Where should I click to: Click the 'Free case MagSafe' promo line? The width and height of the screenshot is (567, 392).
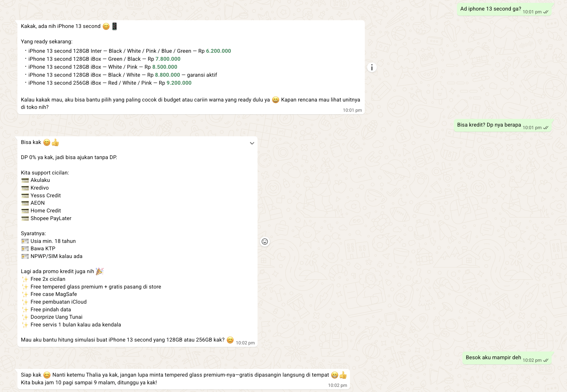[x=49, y=294]
